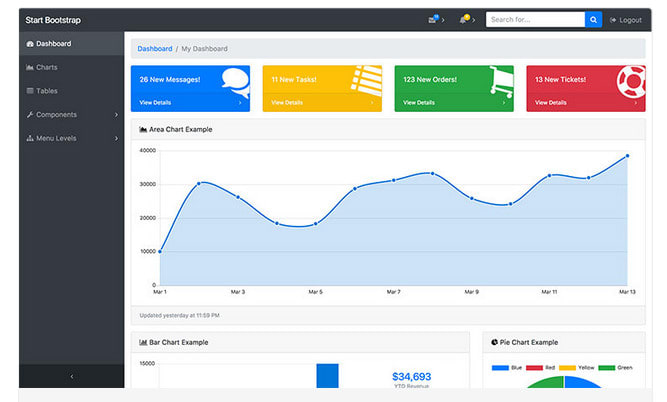Click the Mar 1 data point on area chart
The image size is (667, 402).
click(160, 251)
